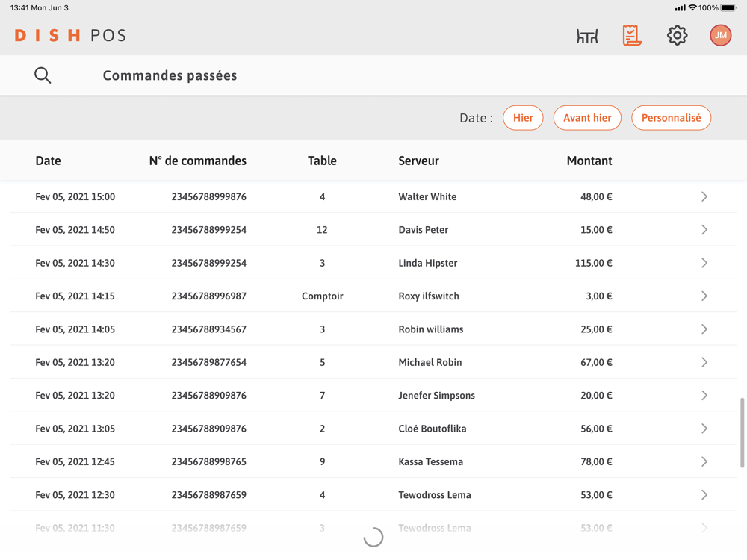
Task: Tap the DISH POS logo
Action: click(x=70, y=35)
